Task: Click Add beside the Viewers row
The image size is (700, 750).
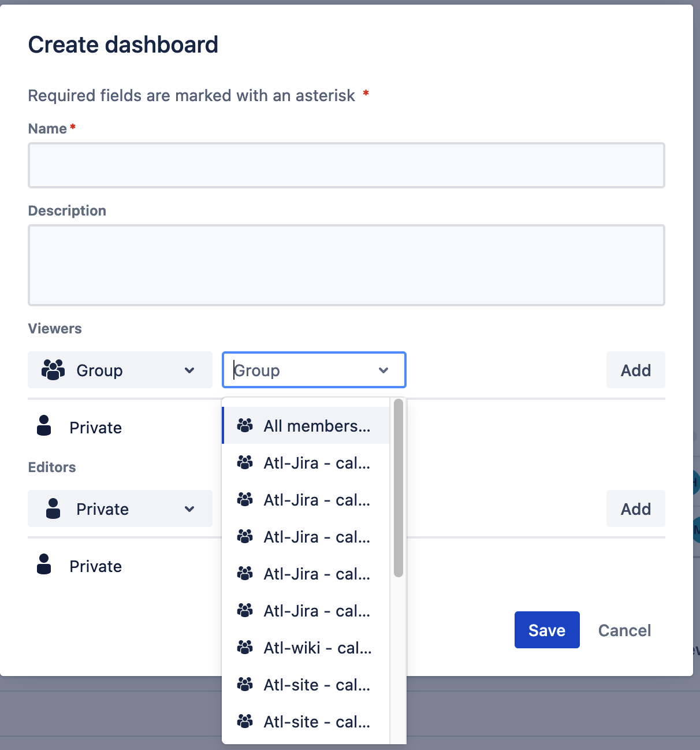Action: pyautogui.click(x=635, y=370)
